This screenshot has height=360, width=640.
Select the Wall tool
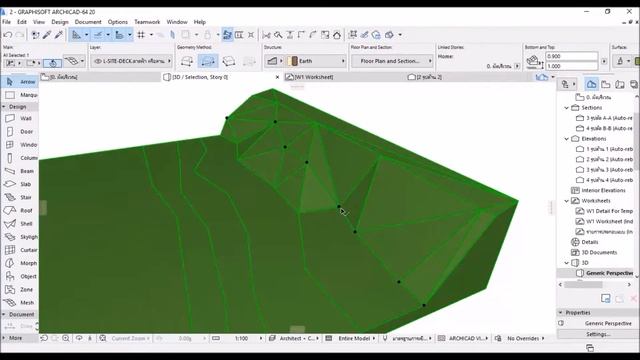tap(20, 118)
